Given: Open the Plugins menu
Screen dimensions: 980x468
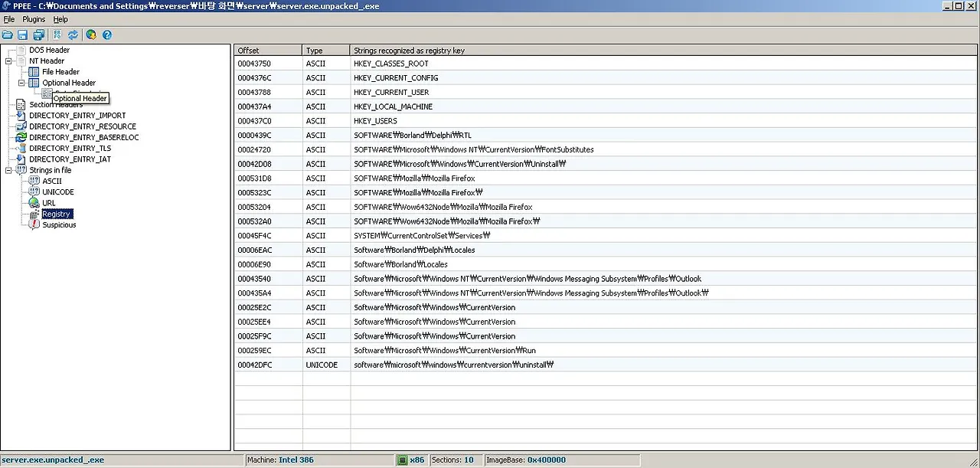Looking at the screenshot, I should click(34, 19).
